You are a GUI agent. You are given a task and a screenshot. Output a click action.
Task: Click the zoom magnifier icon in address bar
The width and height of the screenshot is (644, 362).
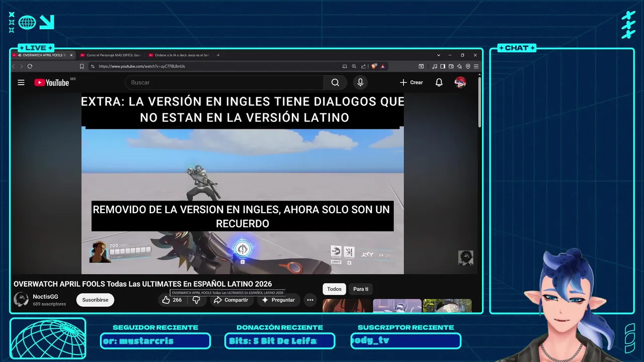click(x=354, y=66)
